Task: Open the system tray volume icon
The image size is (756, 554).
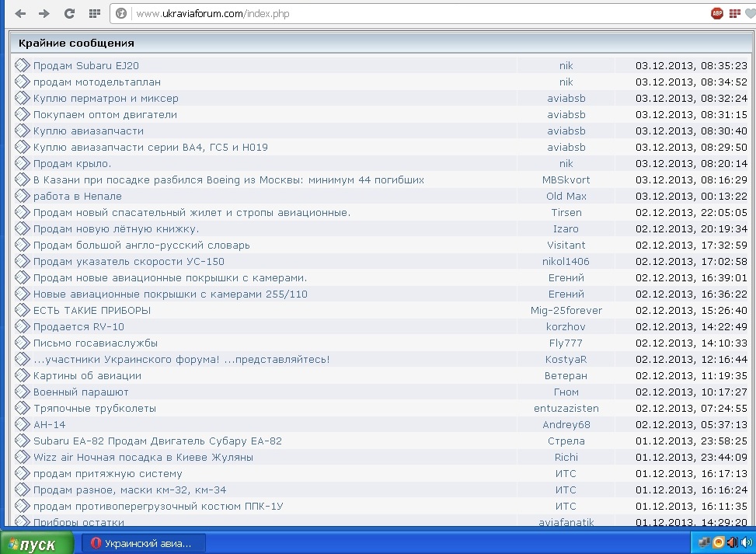Action: (x=746, y=542)
